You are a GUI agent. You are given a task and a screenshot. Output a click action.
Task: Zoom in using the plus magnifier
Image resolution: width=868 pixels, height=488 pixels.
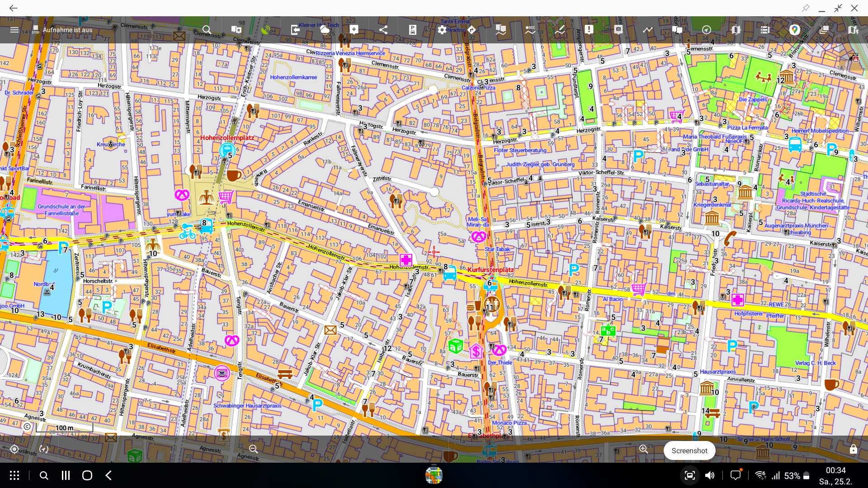point(644,449)
